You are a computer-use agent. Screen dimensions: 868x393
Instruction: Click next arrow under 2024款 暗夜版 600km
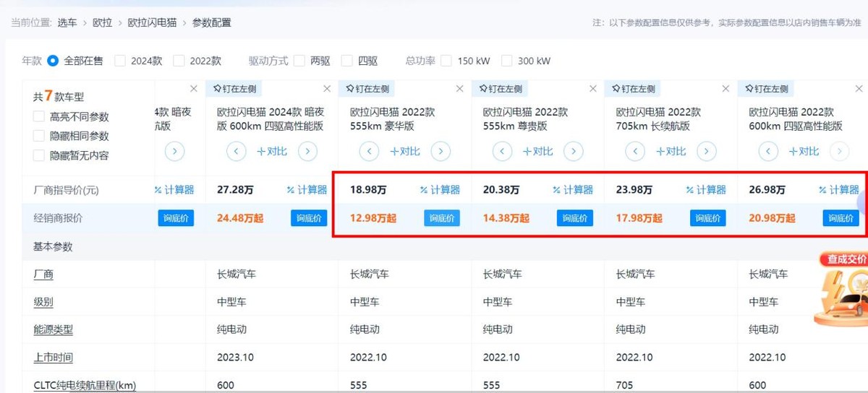point(307,152)
